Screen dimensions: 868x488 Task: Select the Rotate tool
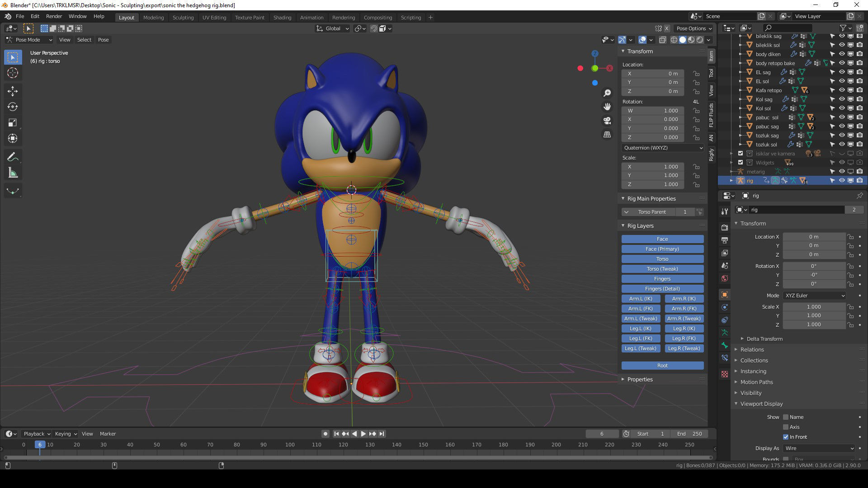click(x=13, y=107)
